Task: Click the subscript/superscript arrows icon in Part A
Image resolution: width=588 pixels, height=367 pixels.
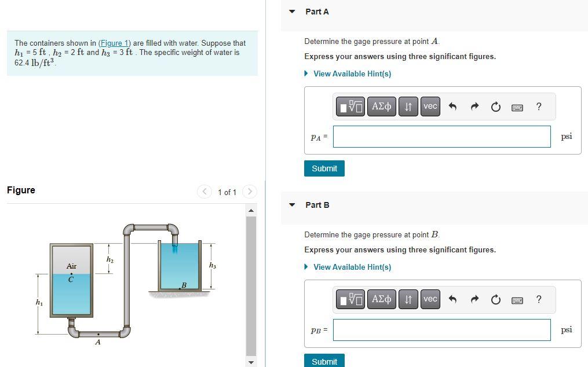Action: pos(408,107)
